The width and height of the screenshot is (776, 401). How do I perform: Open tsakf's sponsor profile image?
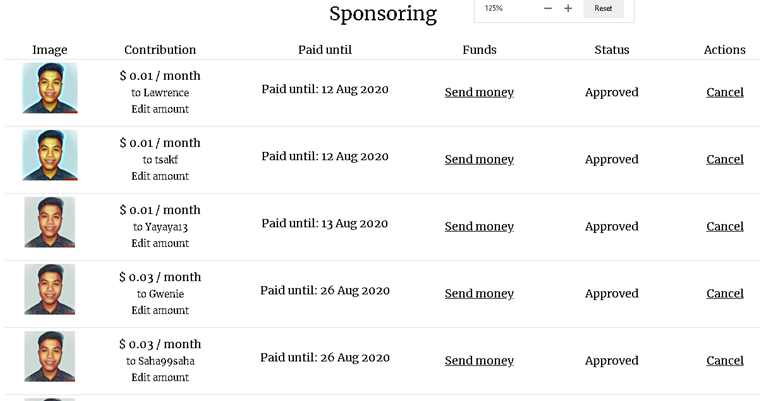tap(50, 155)
